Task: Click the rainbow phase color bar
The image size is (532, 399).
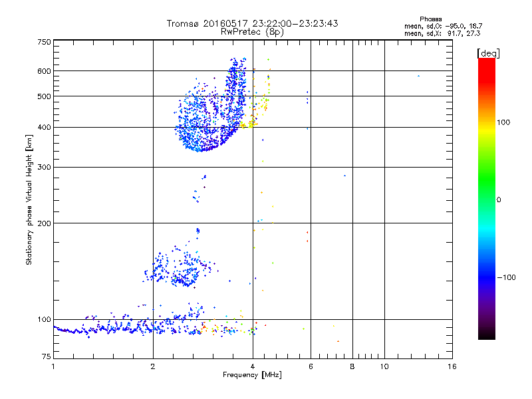Action: pyautogui.click(x=487, y=198)
